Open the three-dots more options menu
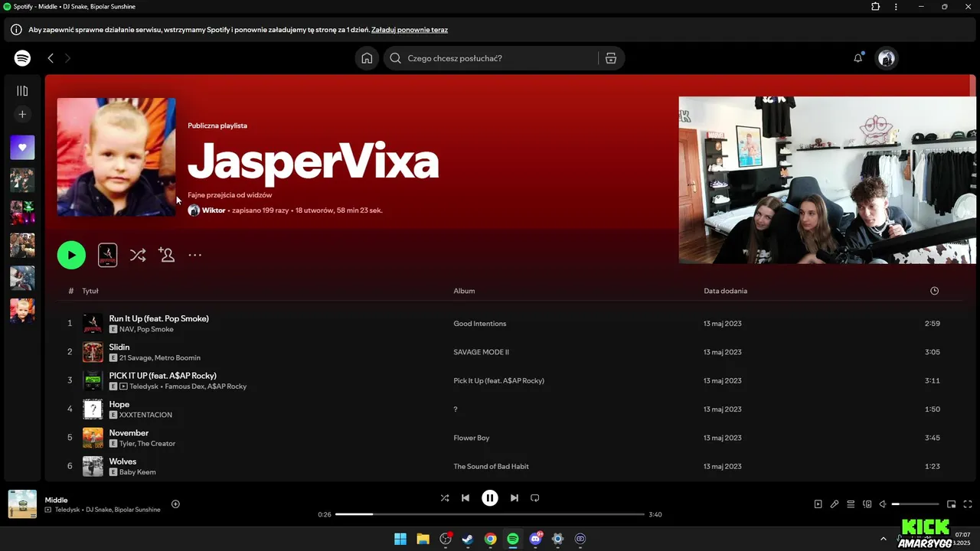The image size is (980, 551). (195, 255)
